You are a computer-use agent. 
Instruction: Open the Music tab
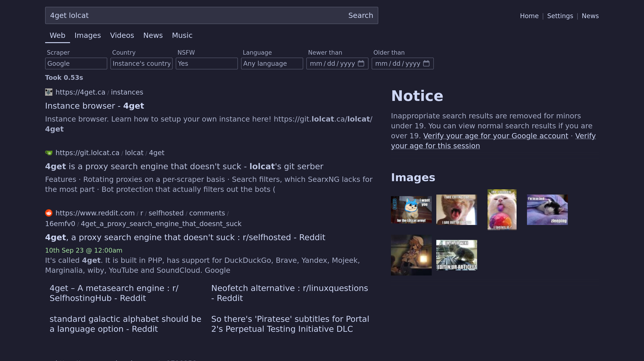pyautogui.click(x=182, y=36)
